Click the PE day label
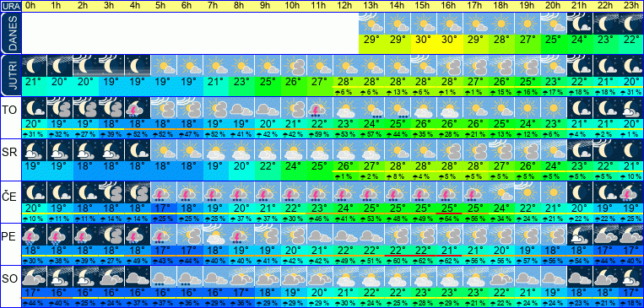 click(x=9, y=237)
